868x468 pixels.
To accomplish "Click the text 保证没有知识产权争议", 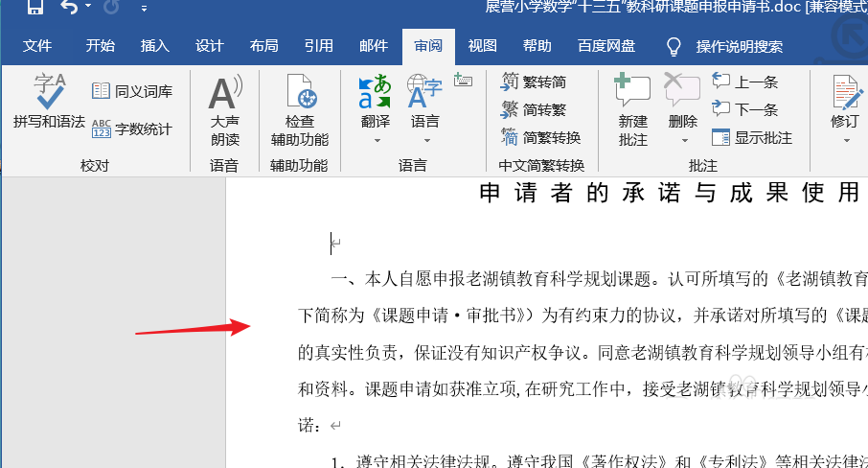I will (497, 352).
